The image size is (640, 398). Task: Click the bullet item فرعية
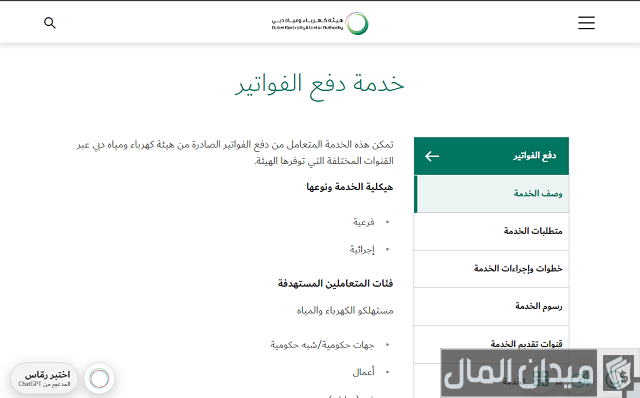coord(364,222)
